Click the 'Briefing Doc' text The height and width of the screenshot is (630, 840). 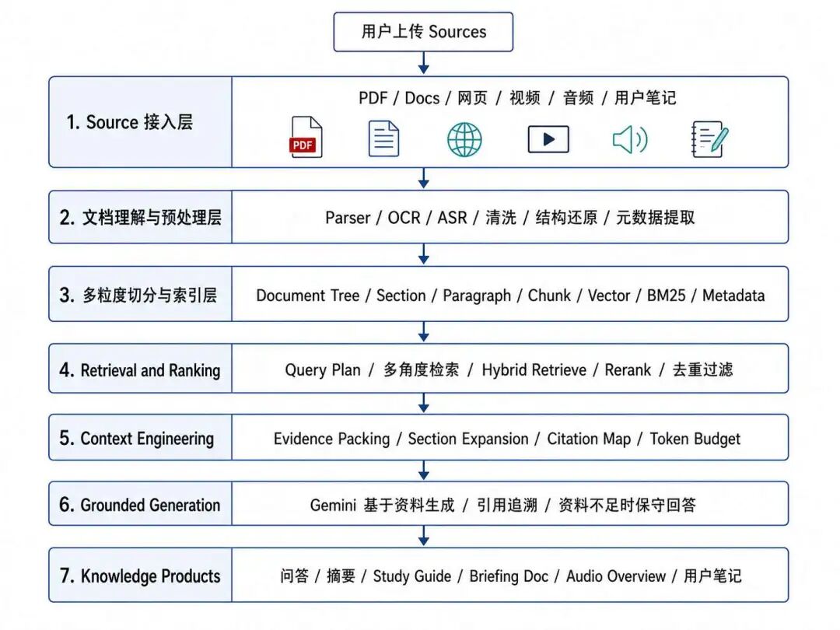[x=509, y=576]
